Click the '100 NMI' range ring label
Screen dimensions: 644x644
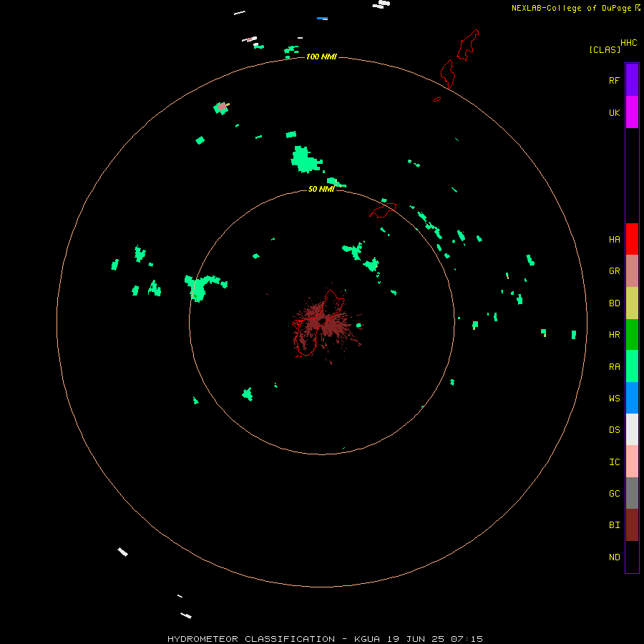(x=321, y=57)
